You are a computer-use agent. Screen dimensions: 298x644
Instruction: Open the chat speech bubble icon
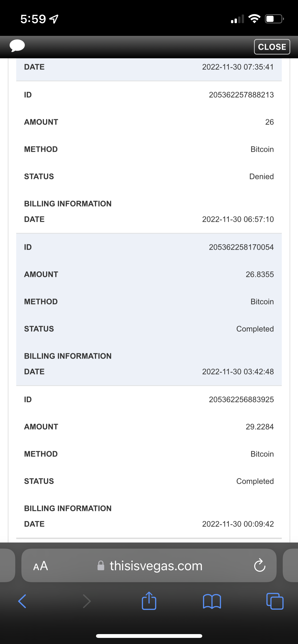pos(17,46)
